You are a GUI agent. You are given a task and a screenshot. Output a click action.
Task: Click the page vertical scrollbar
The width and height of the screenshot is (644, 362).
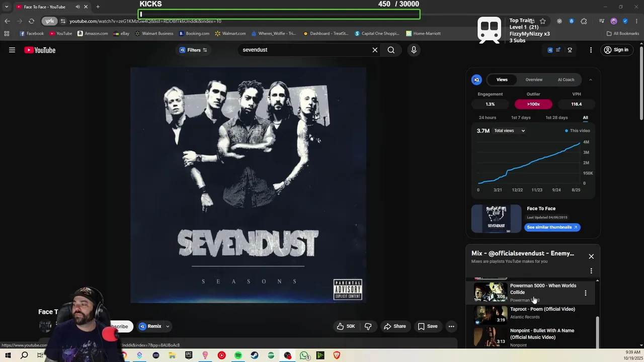coord(641,83)
